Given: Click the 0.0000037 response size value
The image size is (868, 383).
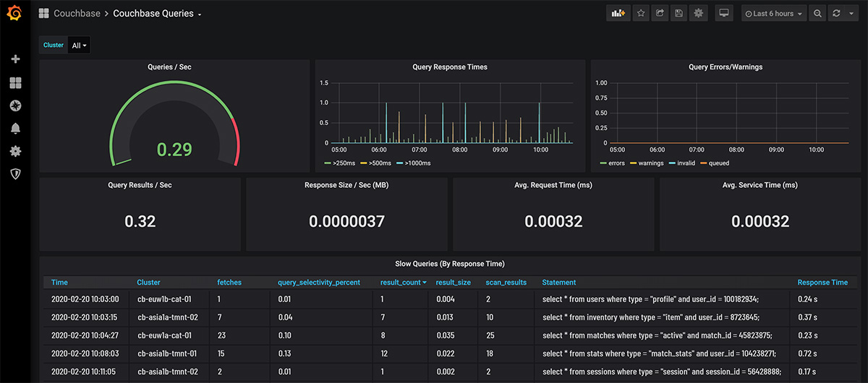Looking at the screenshot, I should (347, 222).
